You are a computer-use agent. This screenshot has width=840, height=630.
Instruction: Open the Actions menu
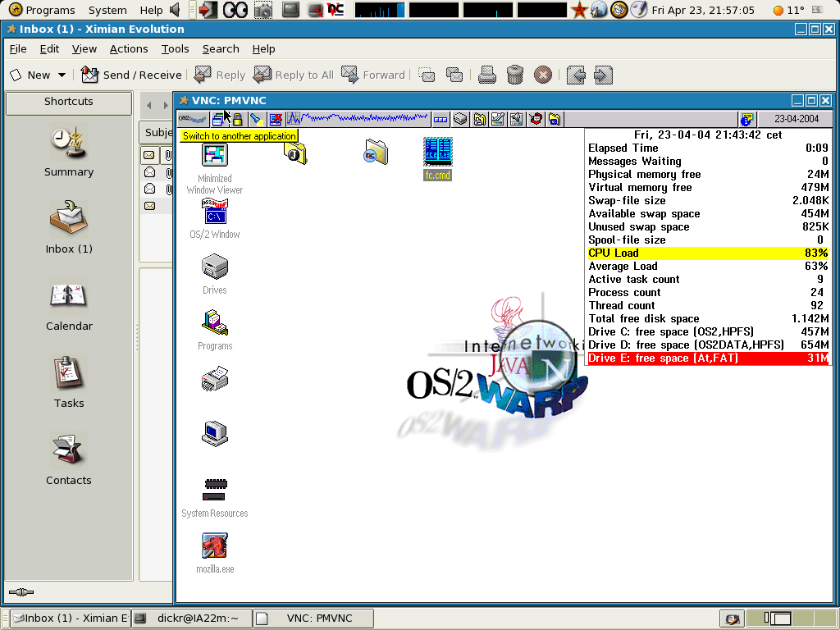coord(129,49)
